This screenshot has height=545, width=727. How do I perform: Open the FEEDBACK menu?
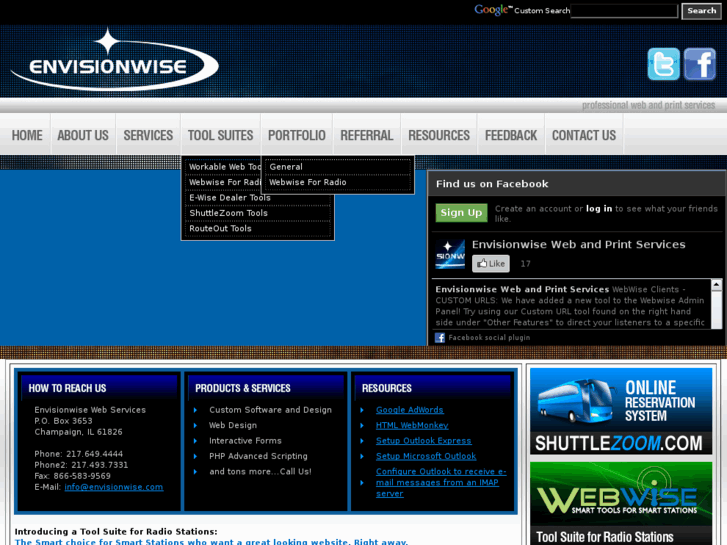click(x=511, y=135)
